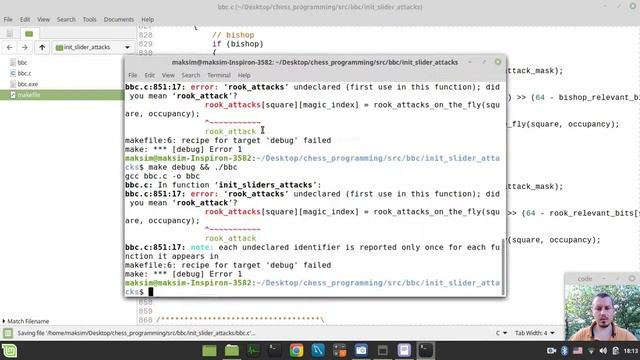This screenshot has height=360, width=640.
Task: Switch to the Documents side pane tab
Action: (x=10, y=33)
